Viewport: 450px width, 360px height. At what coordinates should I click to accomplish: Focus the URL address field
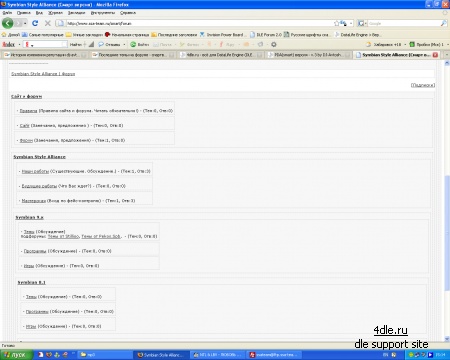pos(200,23)
